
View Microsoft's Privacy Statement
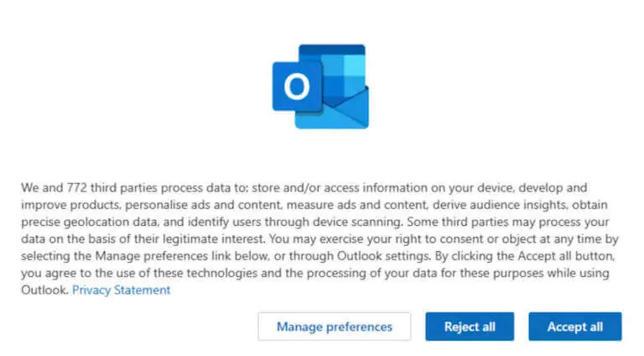pos(121,290)
